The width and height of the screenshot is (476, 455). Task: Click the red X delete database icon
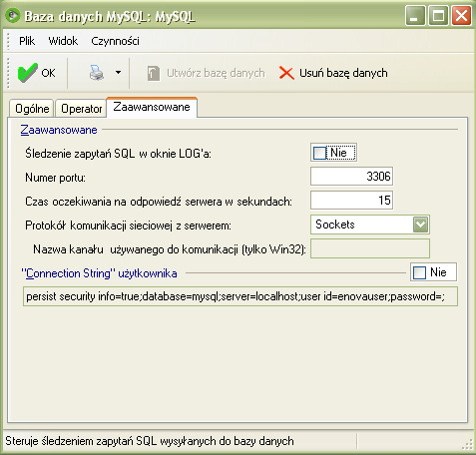click(x=286, y=73)
